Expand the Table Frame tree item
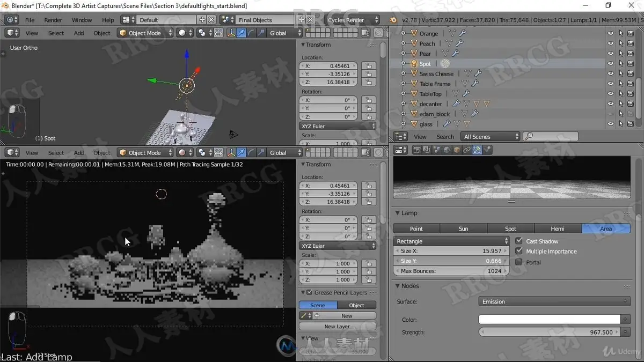This screenshot has width=644, height=362. [403, 84]
